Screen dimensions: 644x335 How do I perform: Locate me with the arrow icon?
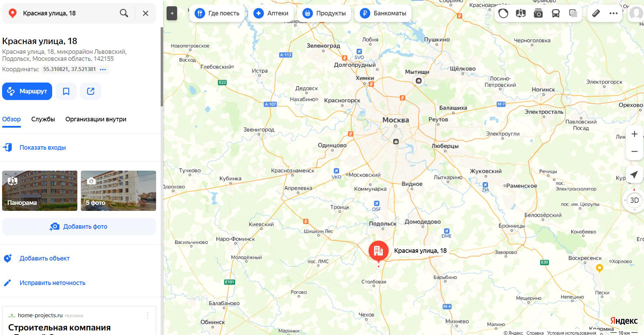click(x=634, y=174)
